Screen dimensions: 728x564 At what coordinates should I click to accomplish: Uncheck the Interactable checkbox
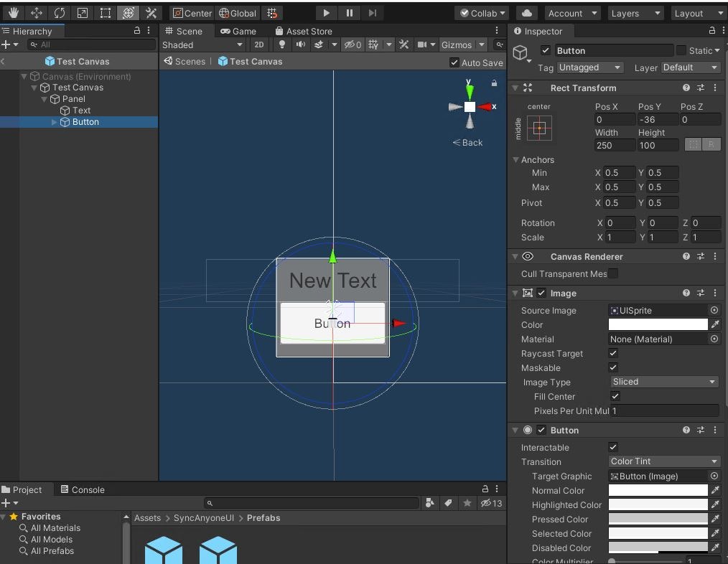point(613,447)
